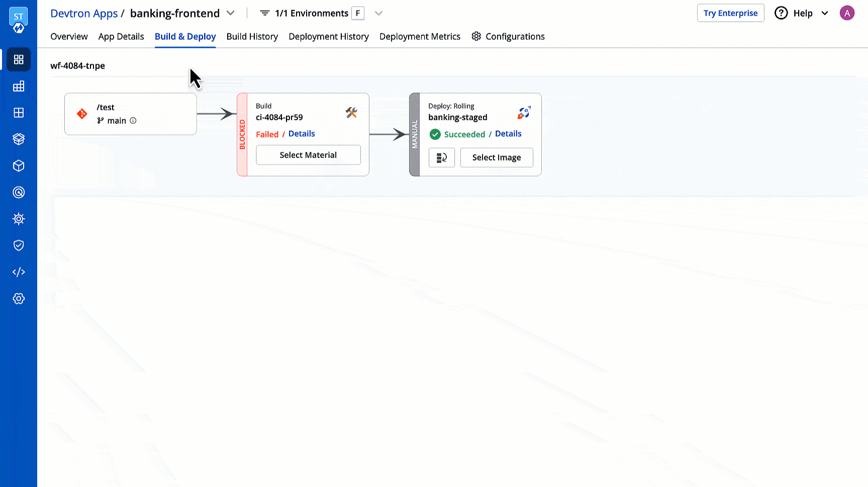Click the rocket icon on banking-staged deploy card
The width and height of the screenshot is (868, 487).
(524, 112)
